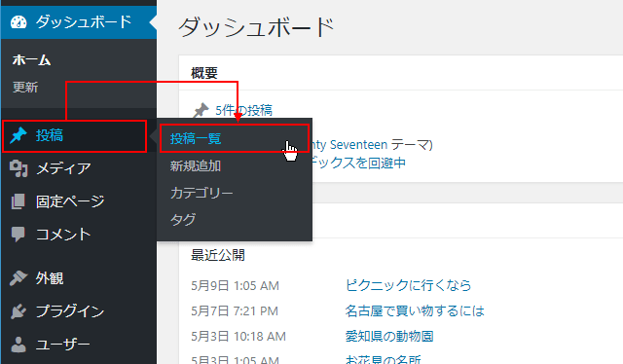Click the ユーザー person icon

[x=18, y=345]
